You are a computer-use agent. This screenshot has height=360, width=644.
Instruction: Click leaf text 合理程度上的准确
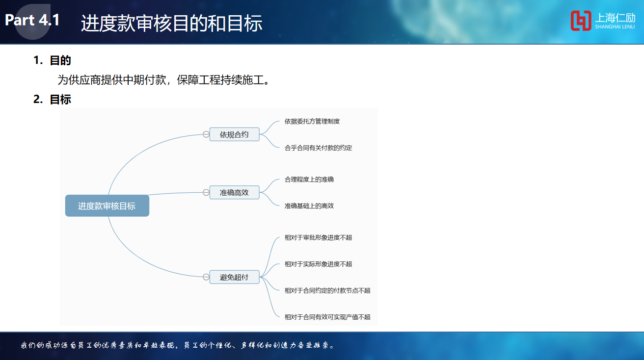[x=309, y=180]
